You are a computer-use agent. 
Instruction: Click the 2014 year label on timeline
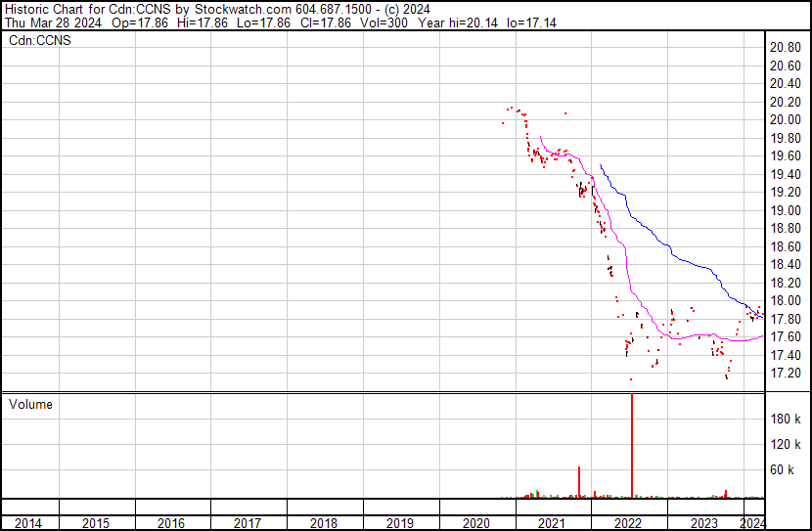[29, 523]
